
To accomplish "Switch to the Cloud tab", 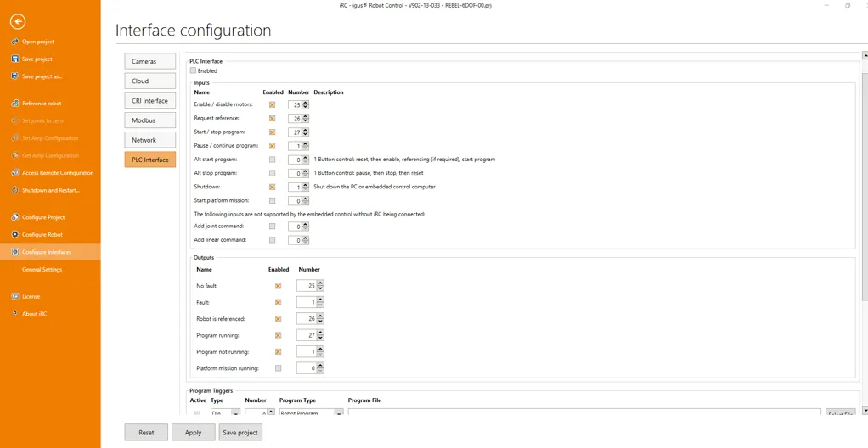I will (x=150, y=81).
